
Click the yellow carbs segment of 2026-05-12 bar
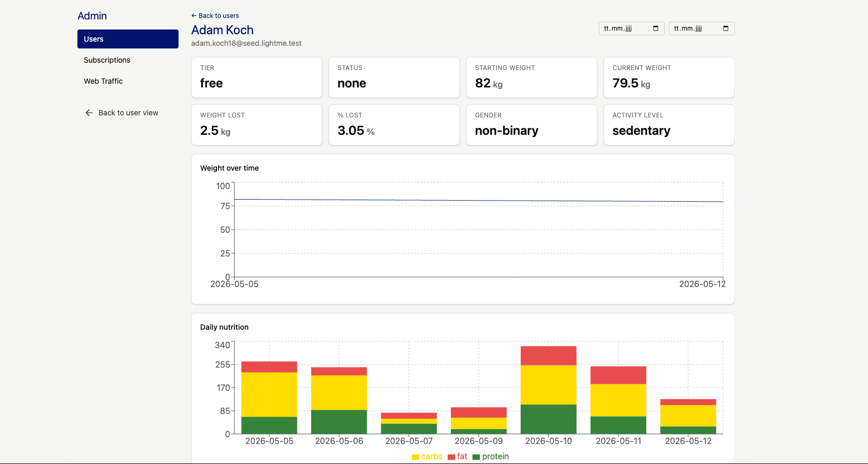(x=688, y=416)
